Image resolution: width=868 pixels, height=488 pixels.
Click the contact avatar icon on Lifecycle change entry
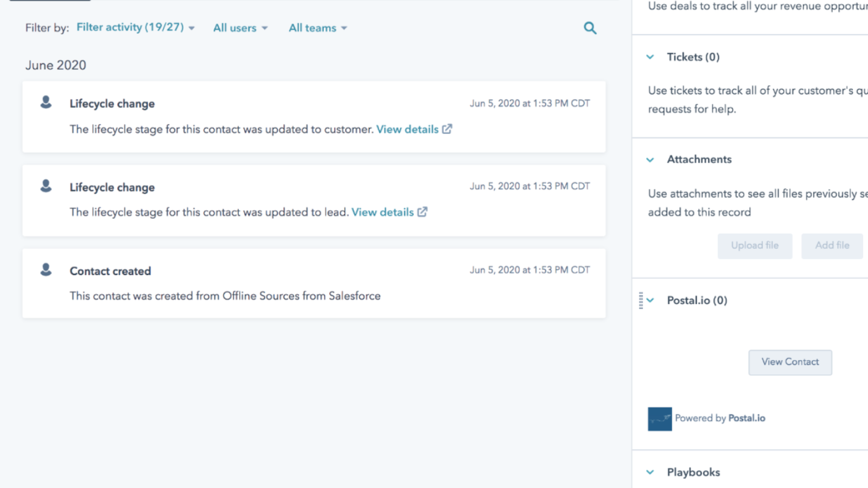(x=46, y=103)
